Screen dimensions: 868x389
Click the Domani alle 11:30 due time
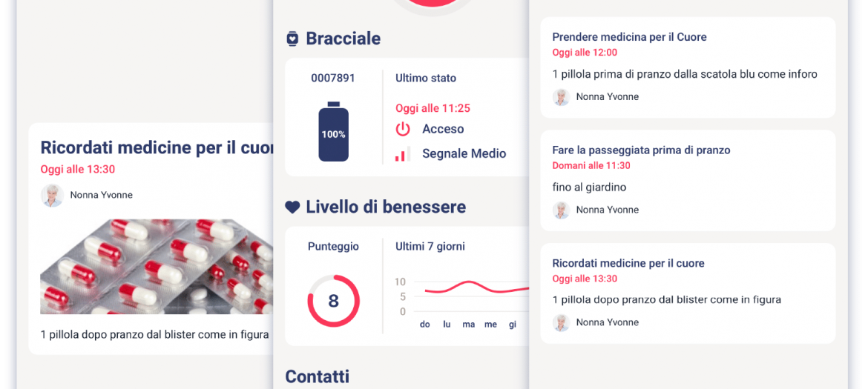pos(591,166)
